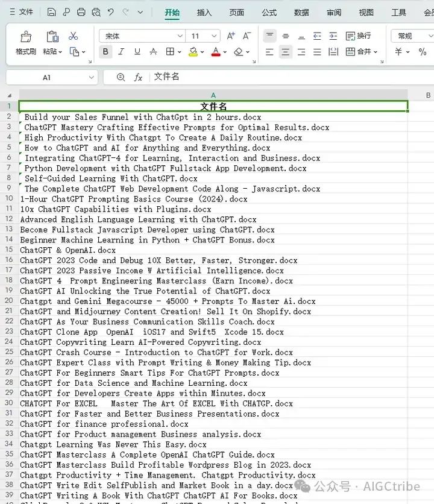Switch to 页面 tab
The image size is (434, 504).
tap(237, 13)
